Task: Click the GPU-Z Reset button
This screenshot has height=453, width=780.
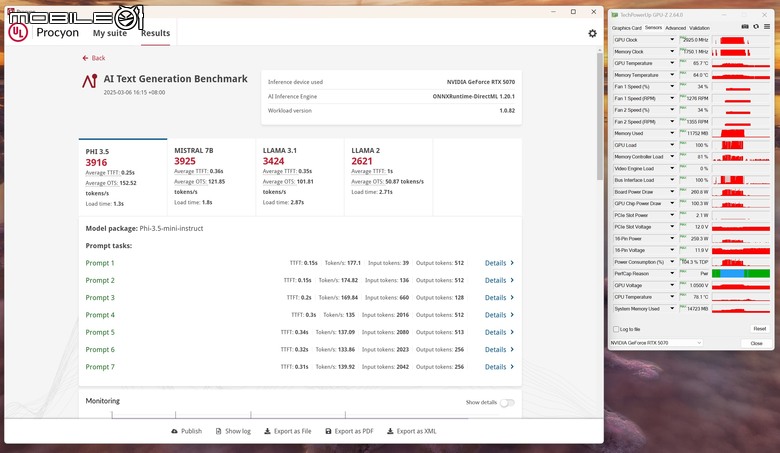Action: pyautogui.click(x=759, y=329)
